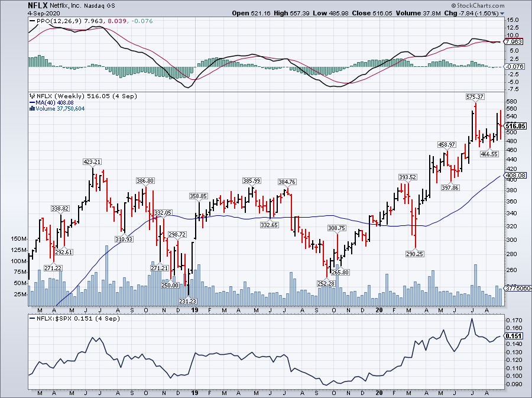Click the dark line marker before NFLX:$SPX
This screenshot has width=532, height=398.
coord(33,319)
